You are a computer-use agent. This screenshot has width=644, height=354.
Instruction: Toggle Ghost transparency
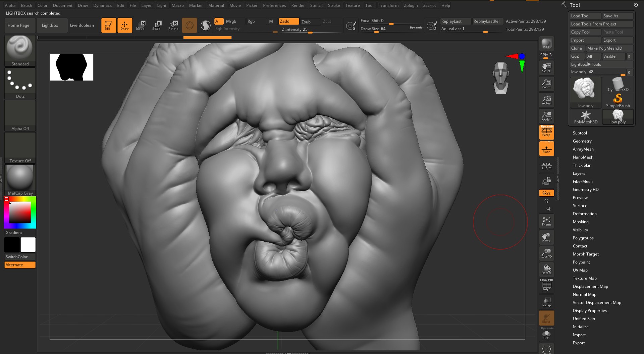click(546, 318)
